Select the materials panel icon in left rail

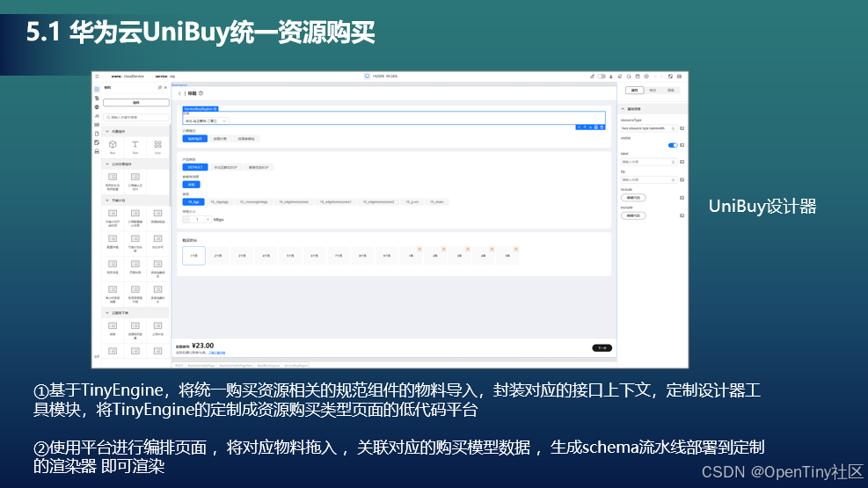(x=97, y=89)
